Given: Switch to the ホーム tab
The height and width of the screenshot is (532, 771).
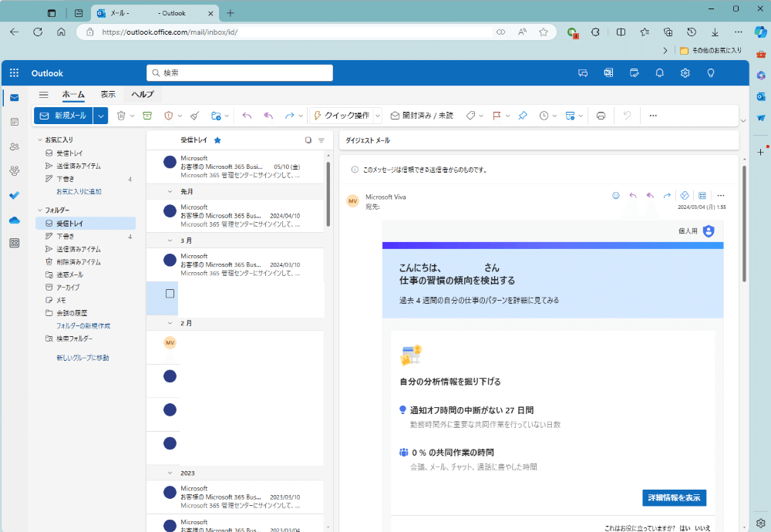Looking at the screenshot, I should 73,94.
